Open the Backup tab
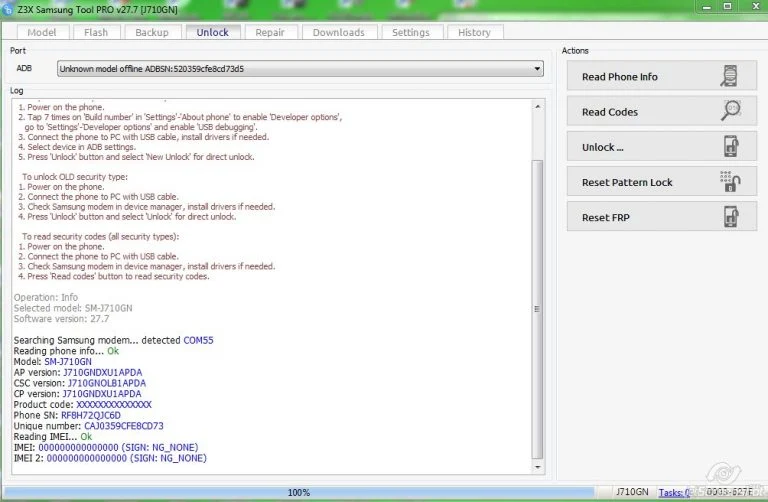 [152, 32]
